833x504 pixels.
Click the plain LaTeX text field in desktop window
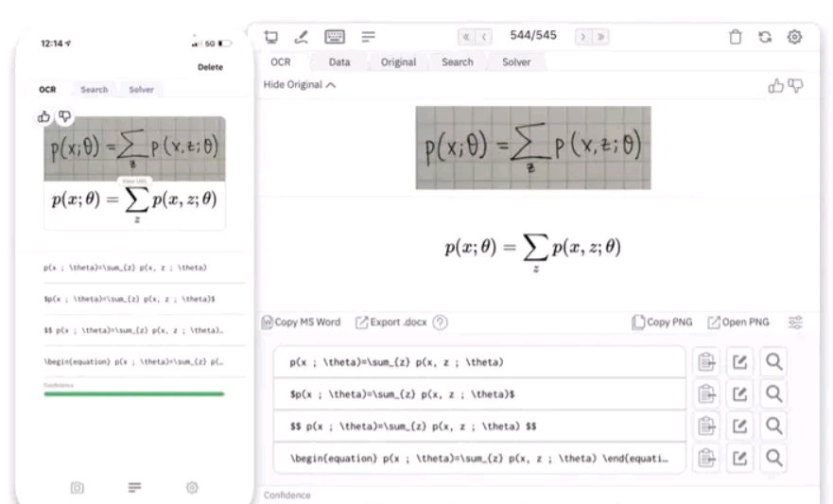click(479, 362)
